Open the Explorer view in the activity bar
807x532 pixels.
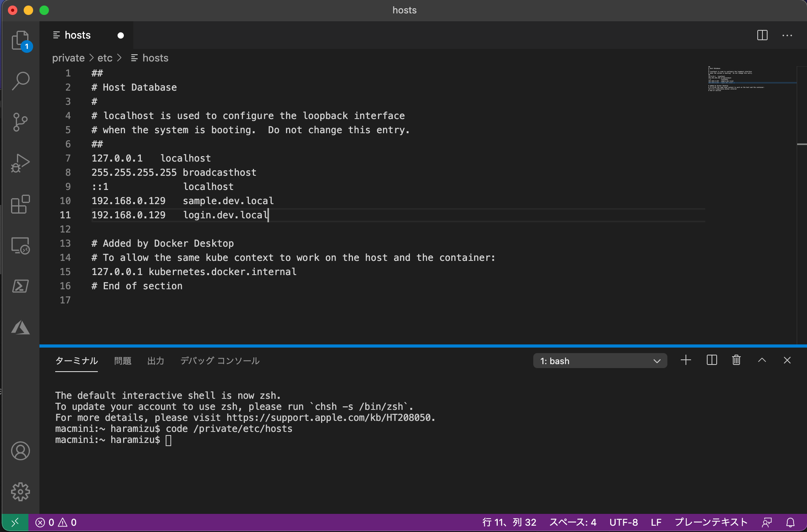point(21,41)
